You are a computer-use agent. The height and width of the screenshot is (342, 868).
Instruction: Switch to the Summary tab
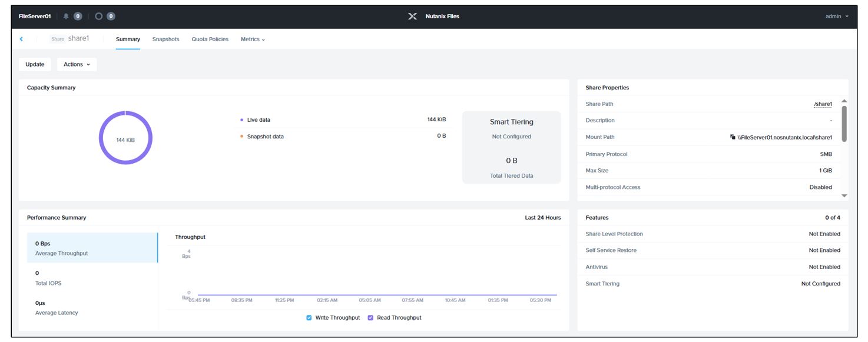pos(128,39)
